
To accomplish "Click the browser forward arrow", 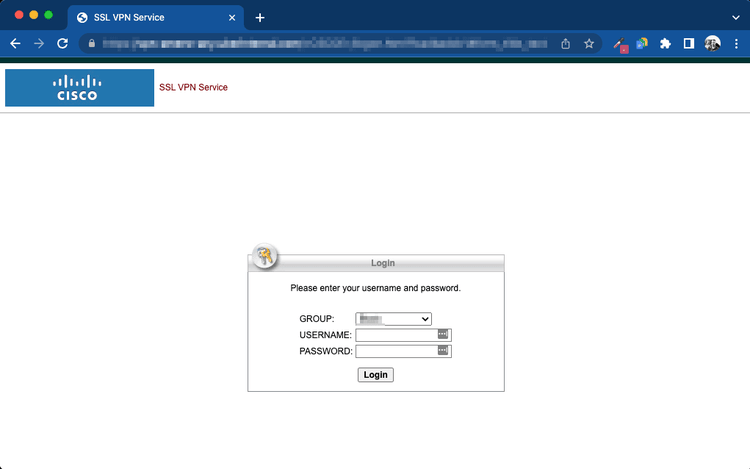I will [39, 44].
